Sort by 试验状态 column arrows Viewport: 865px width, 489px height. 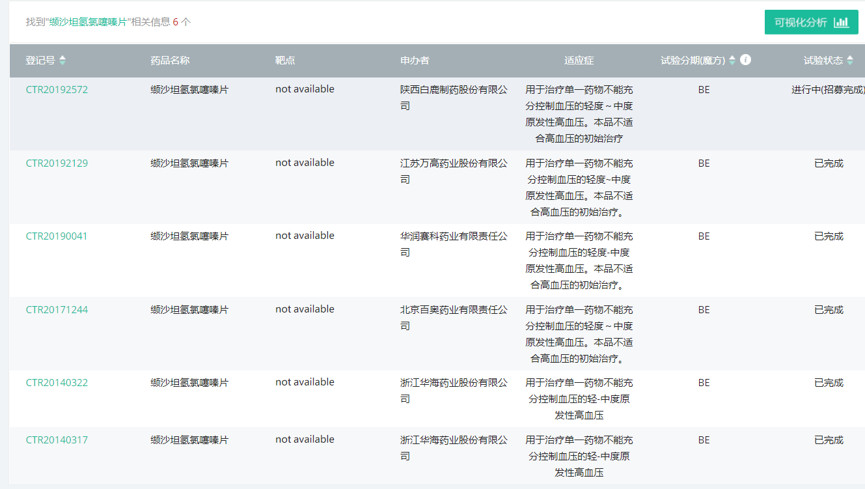(850, 60)
